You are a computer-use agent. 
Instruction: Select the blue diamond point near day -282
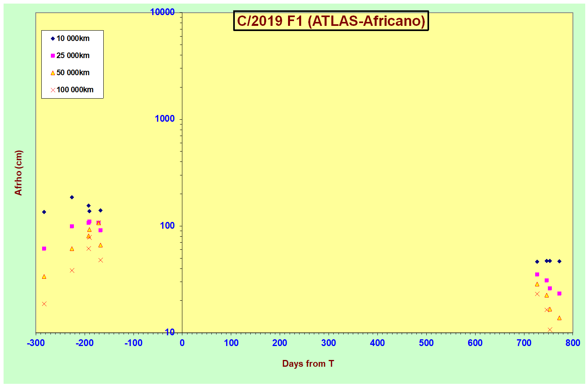click(44, 212)
